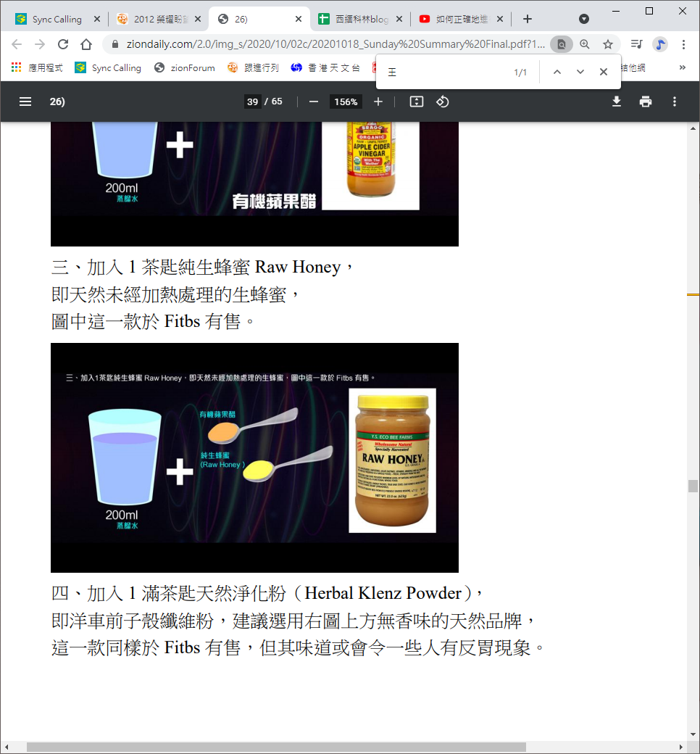The height and width of the screenshot is (754, 700).
Task: Close the YouTube tab
Action: pyautogui.click(x=500, y=19)
